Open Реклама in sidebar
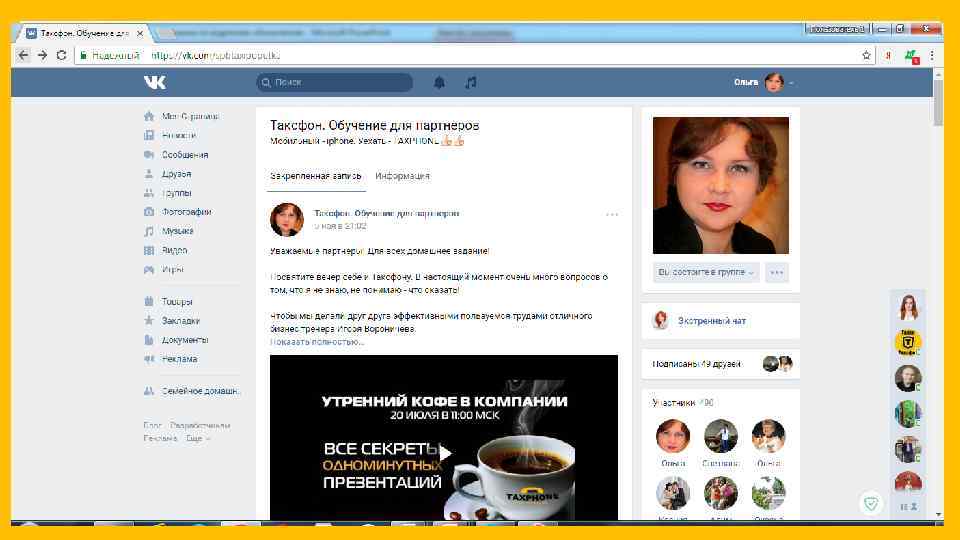 tap(171, 359)
